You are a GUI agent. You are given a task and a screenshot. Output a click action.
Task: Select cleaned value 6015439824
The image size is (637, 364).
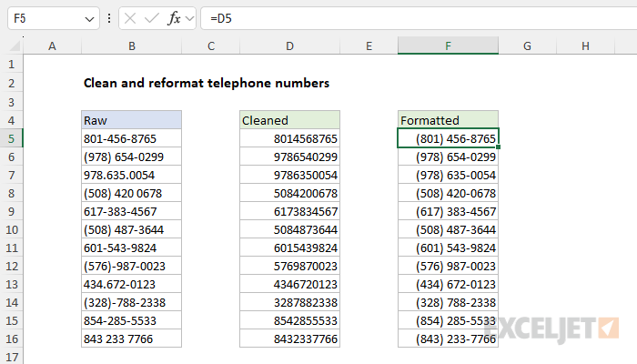(x=289, y=248)
